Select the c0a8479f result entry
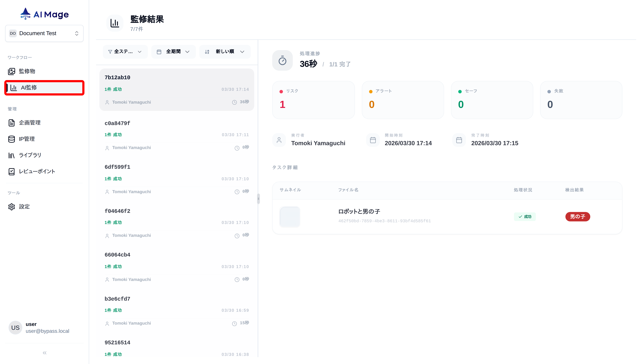Image resolution: width=643 pixels, height=364 pixels. click(x=177, y=135)
